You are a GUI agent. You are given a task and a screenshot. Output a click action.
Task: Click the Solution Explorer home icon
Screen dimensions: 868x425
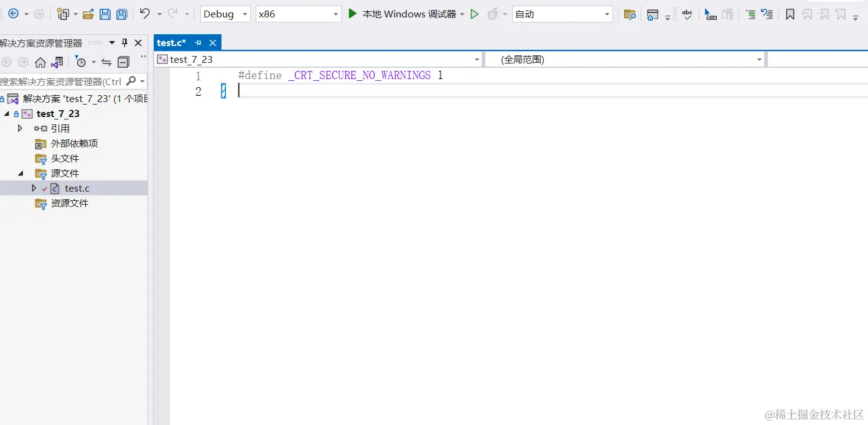pos(40,62)
